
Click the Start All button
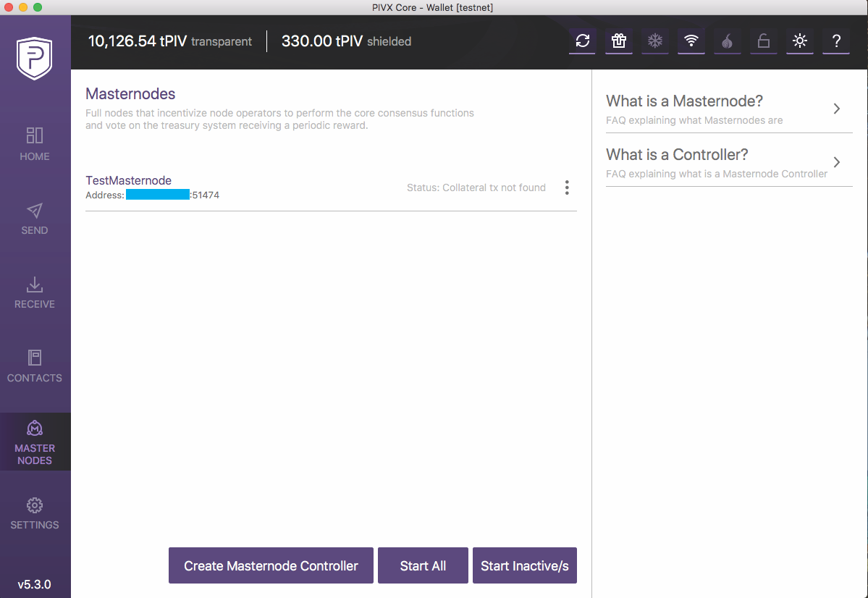423,565
